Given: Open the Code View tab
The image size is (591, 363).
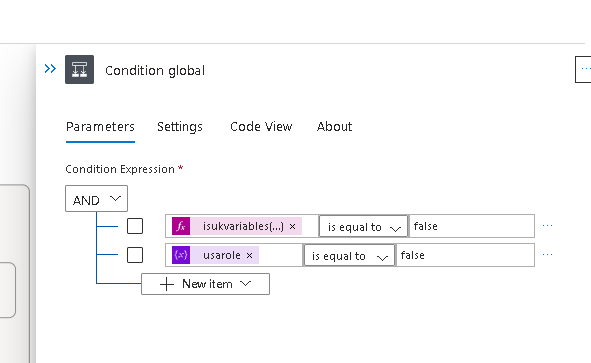Looking at the screenshot, I should [x=261, y=127].
